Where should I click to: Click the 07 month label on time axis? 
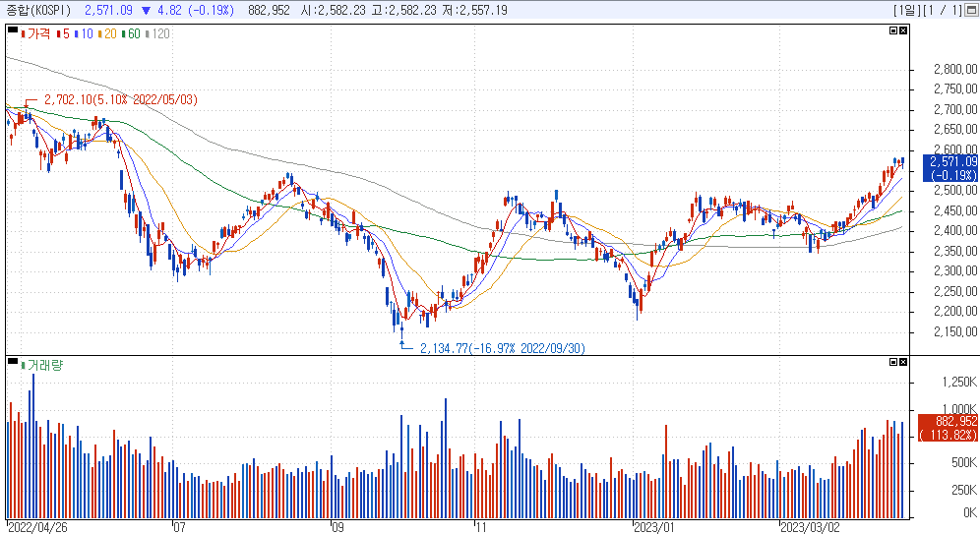click(179, 527)
